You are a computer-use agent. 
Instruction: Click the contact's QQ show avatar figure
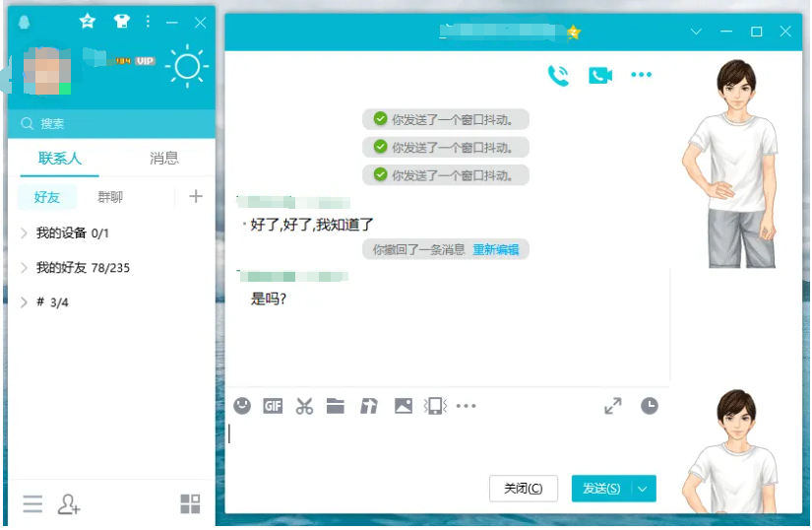click(730, 164)
